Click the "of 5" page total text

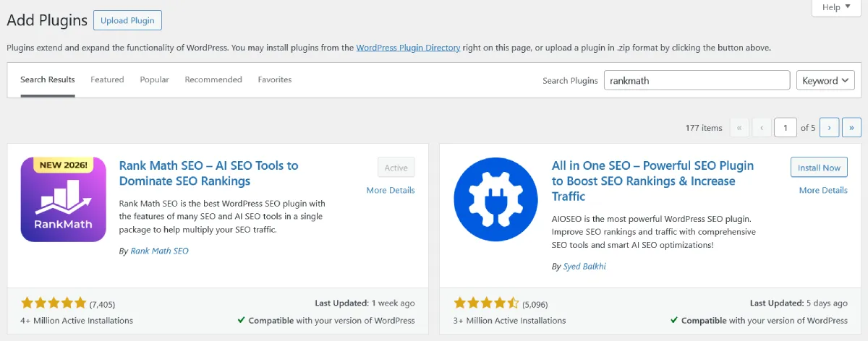tap(808, 128)
